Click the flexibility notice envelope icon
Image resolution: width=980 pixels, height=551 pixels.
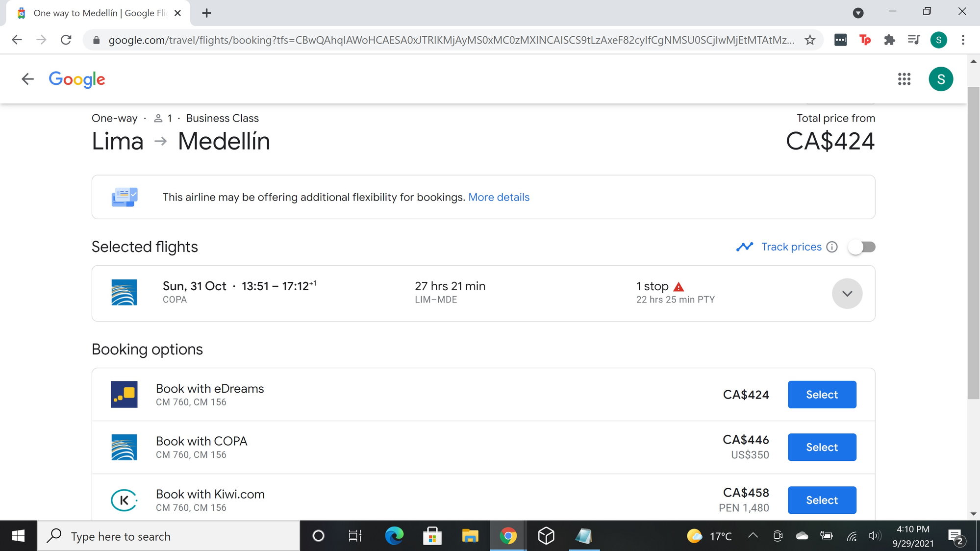tap(123, 197)
